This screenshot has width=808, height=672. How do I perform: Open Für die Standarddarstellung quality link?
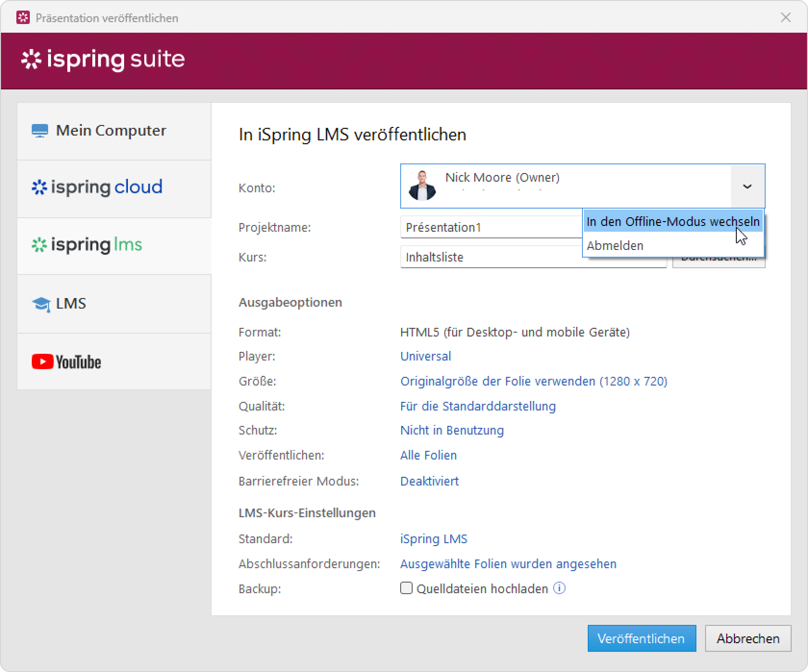(x=478, y=406)
